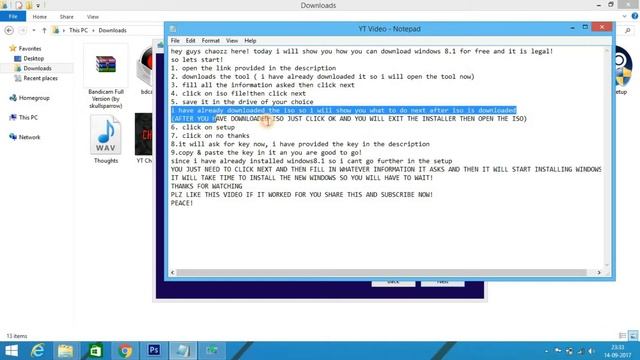Open Desktop in navigation pane
The width and height of the screenshot is (640, 360).
coord(33,58)
